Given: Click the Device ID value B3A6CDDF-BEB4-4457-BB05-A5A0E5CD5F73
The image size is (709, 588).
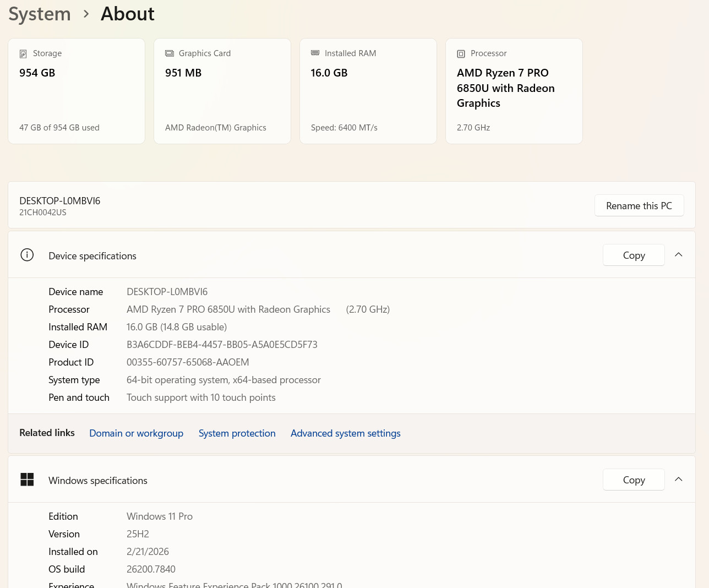Looking at the screenshot, I should (222, 345).
